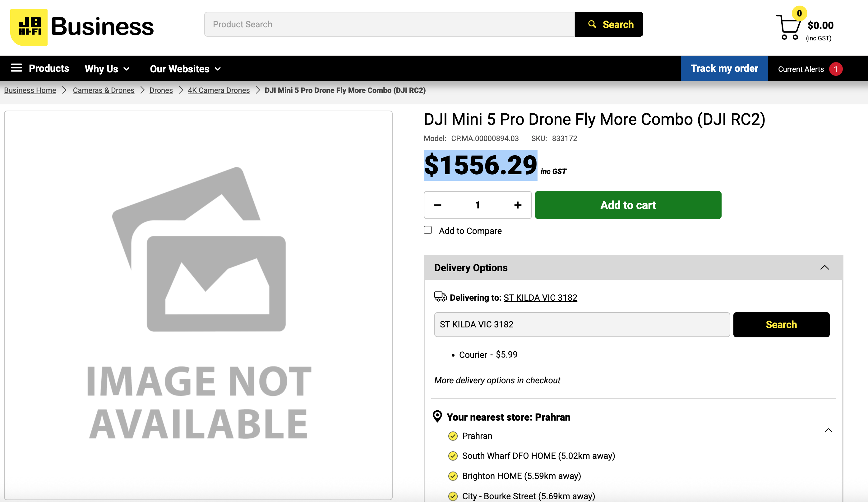
Task: Click Brighton HOME store entry
Action: click(521, 476)
